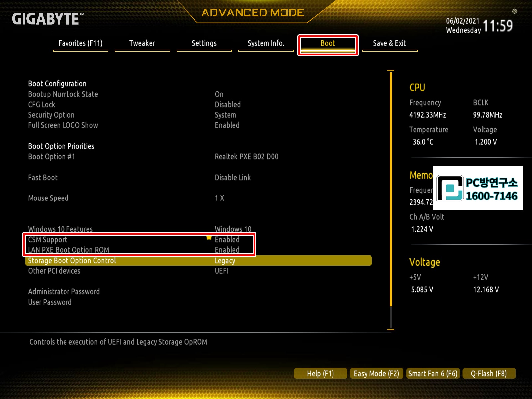Open Boot Option #1 Realtek PXE value
The image size is (532, 399).
pyautogui.click(x=246, y=157)
